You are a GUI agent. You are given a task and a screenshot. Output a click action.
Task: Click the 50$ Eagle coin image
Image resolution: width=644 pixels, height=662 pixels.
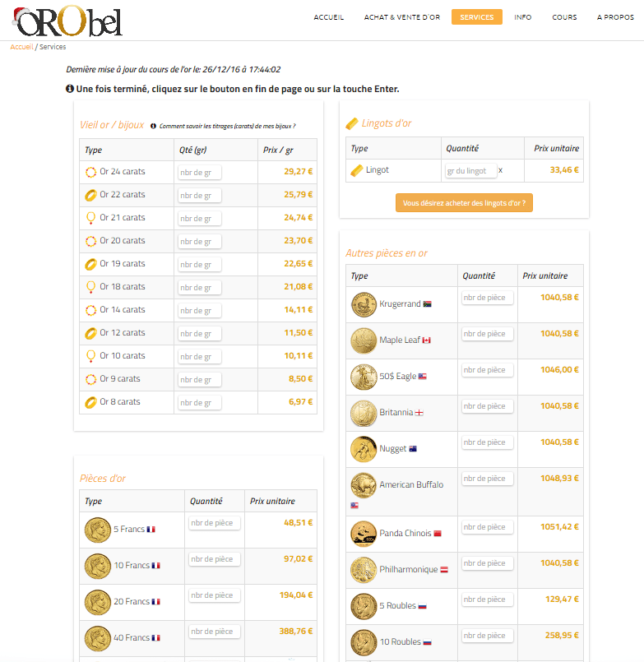click(364, 377)
